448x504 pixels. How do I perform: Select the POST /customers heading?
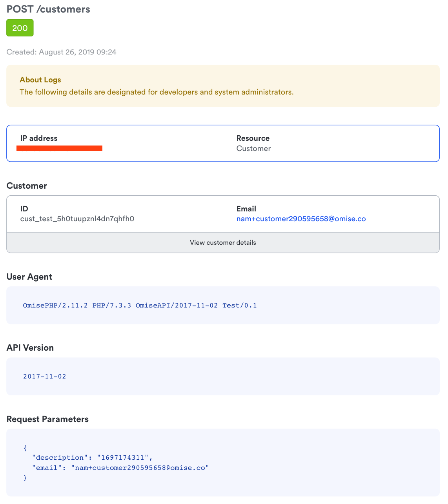pos(48,9)
